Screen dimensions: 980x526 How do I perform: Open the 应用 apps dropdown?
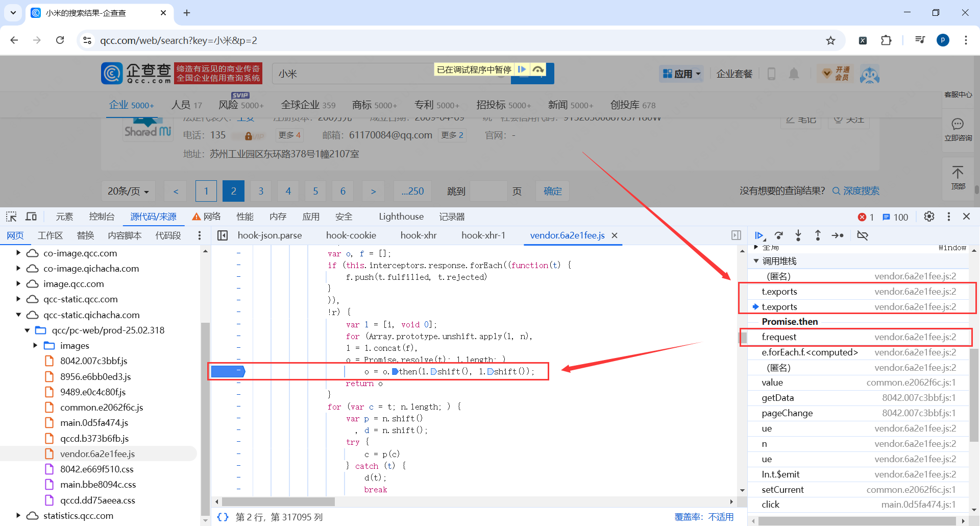681,74
